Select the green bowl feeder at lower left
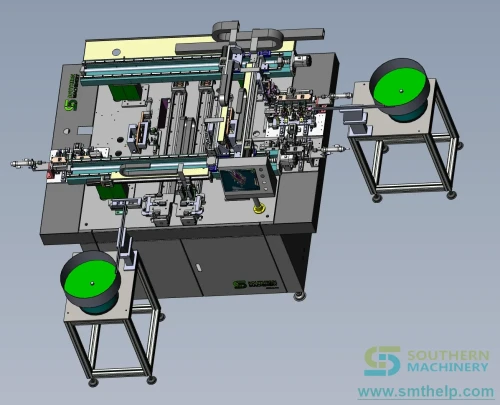500x405 pixels. pos(90,282)
